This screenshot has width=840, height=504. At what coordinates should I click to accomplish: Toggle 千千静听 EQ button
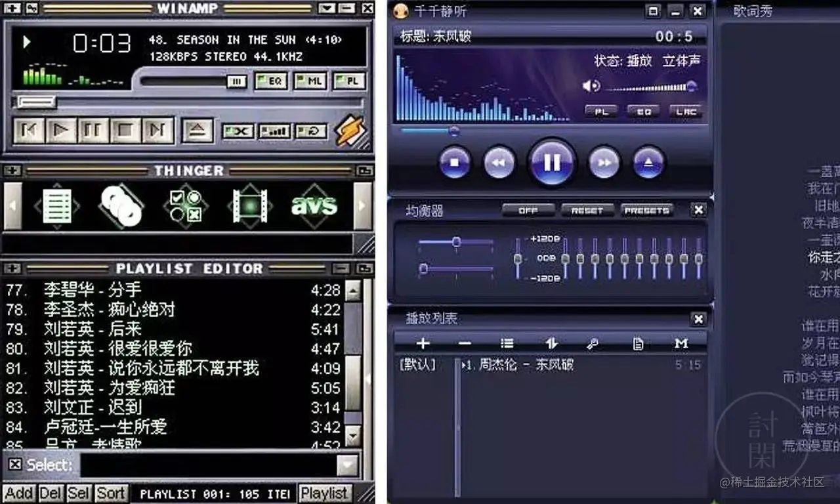tap(644, 112)
